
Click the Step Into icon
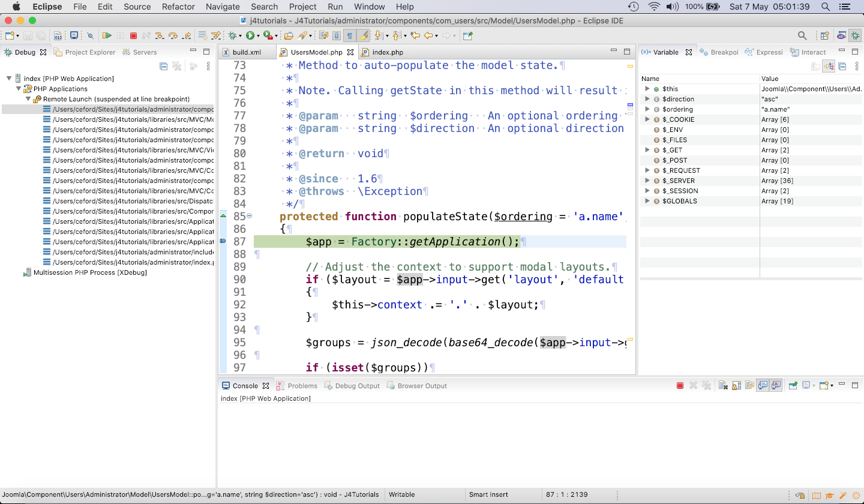pos(160,36)
